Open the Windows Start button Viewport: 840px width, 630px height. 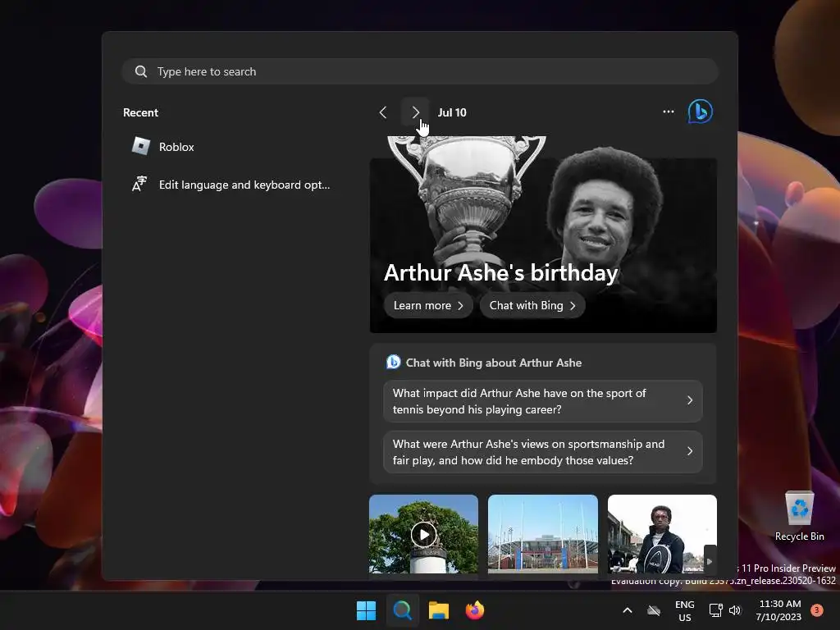[367, 610]
